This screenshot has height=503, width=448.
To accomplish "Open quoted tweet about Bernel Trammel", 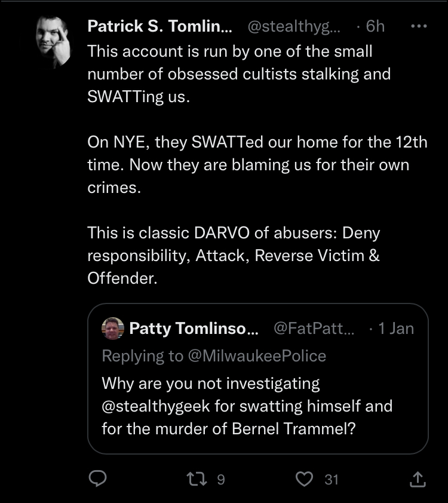I will (258, 379).
